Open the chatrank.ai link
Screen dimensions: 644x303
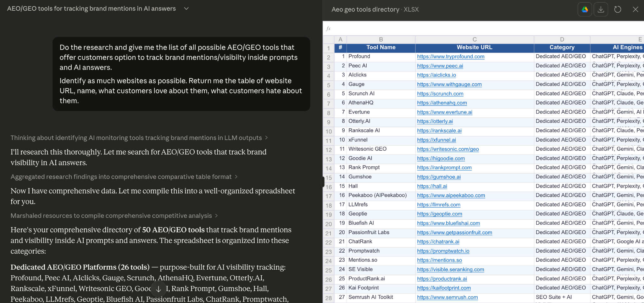(438, 242)
